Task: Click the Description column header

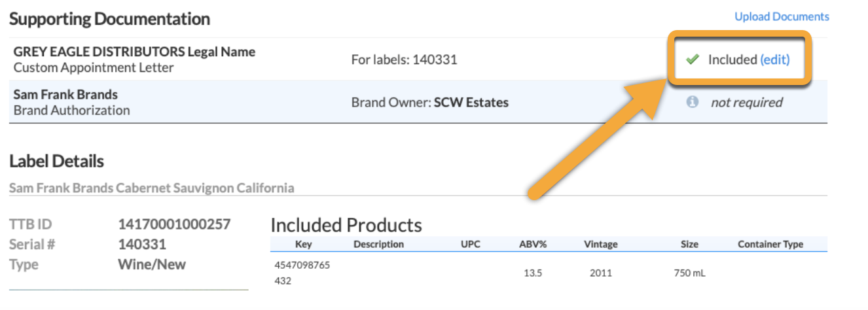Action: (x=378, y=245)
